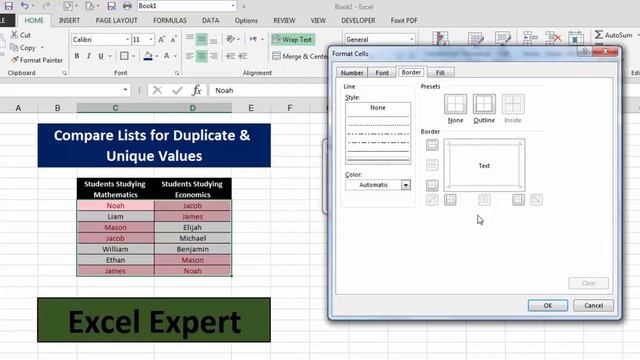Screen dimensions: 640x360
Task: Click the Format as Table ribbon icon
Action: coord(476,39)
